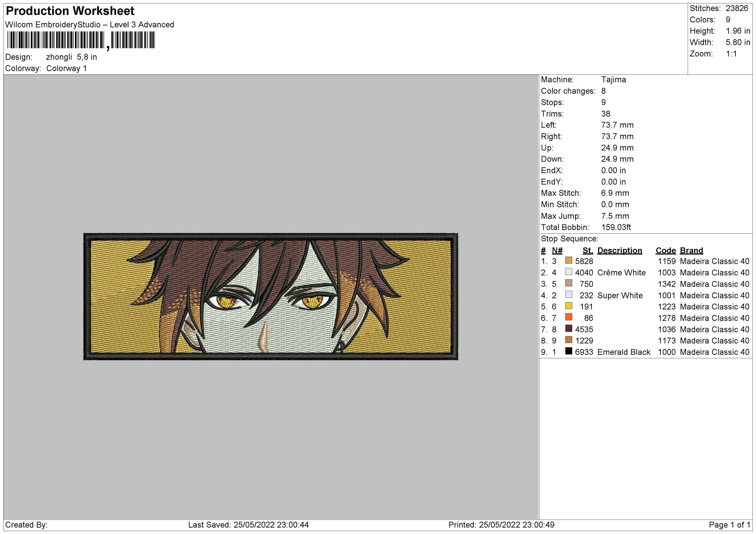Click the orange 1278 thread swatch

[569, 317]
